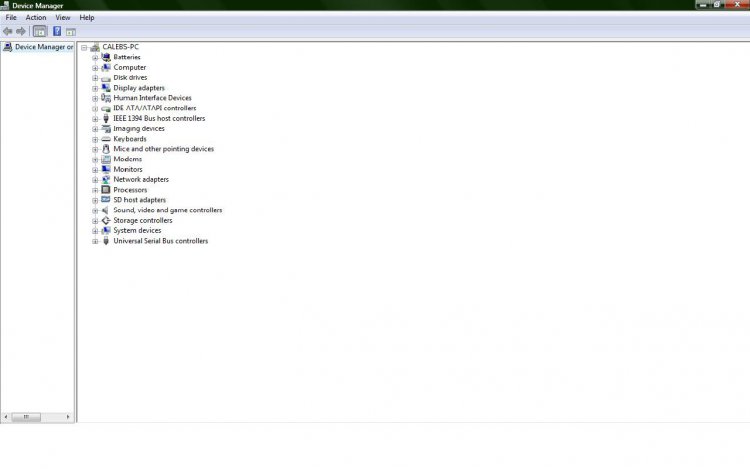Select the CALEBS-PC label

(121, 47)
